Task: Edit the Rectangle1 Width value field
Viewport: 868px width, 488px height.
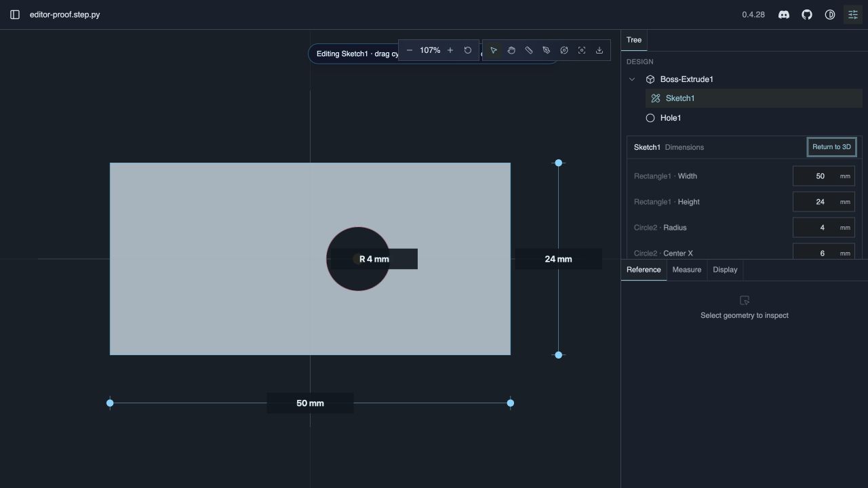Action: pos(824,176)
